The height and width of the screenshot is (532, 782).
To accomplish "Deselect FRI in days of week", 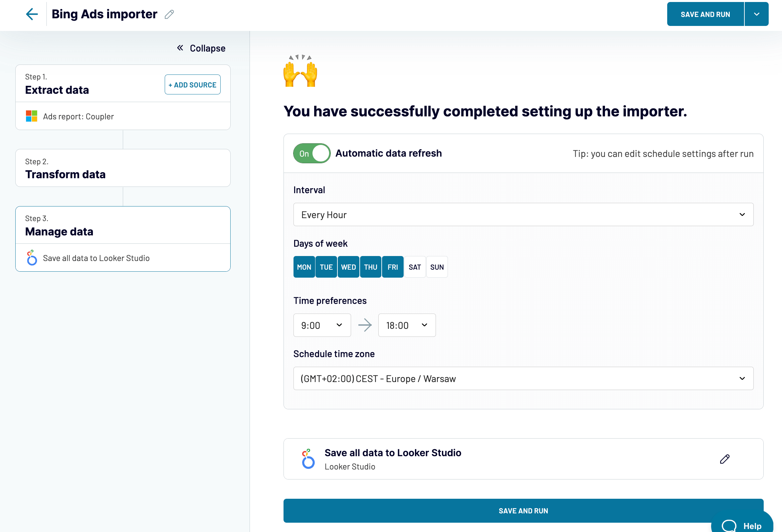I will 393,267.
